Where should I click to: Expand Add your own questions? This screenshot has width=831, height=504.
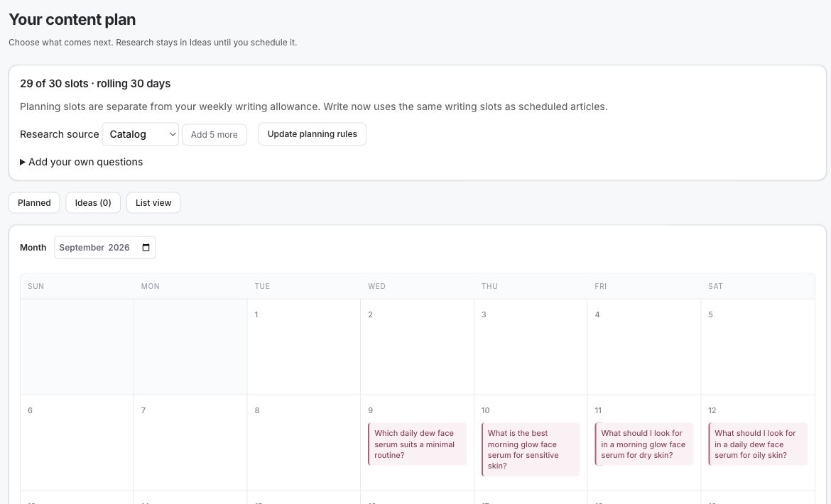click(x=81, y=162)
